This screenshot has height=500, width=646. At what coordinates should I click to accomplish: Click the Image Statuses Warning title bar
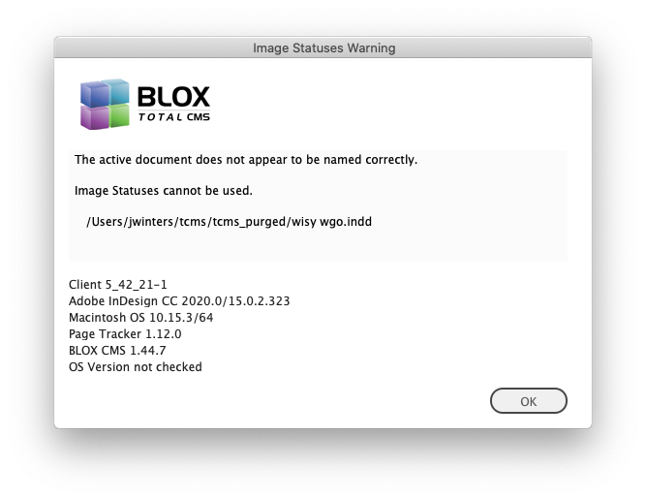[323, 48]
